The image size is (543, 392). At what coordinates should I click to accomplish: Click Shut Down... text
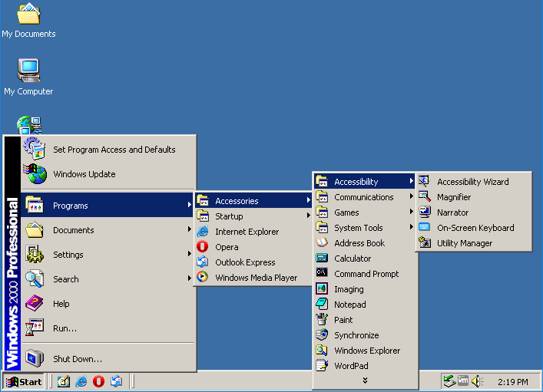[78, 359]
